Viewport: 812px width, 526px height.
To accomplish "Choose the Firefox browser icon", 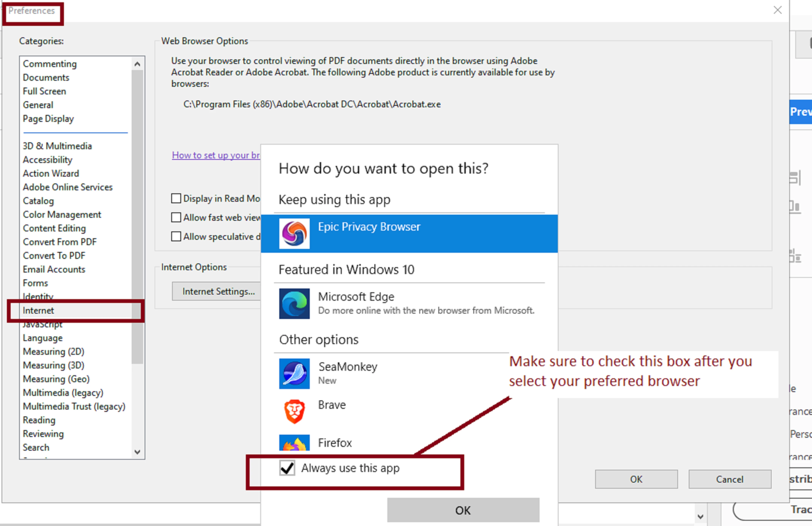I will [x=294, y=443].
